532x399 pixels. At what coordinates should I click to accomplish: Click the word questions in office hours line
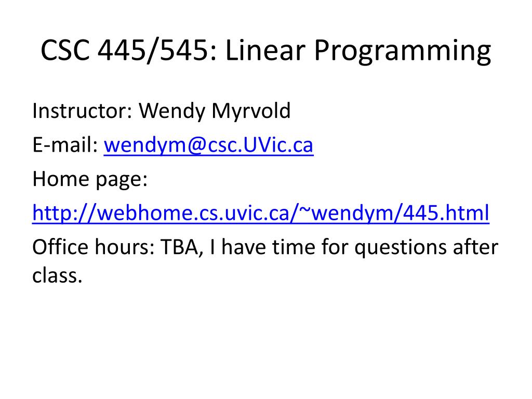(401, 248)
